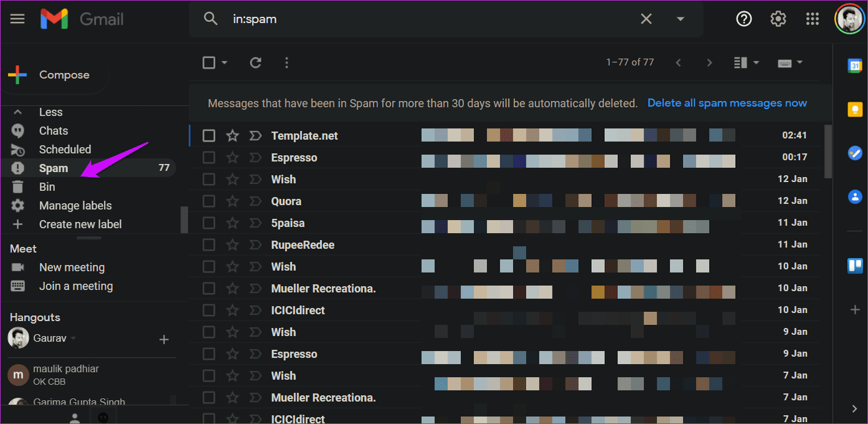Get add-ons plus icon in side panel
Viewport: 868px width, 424px height.
(x=854, y=310)
